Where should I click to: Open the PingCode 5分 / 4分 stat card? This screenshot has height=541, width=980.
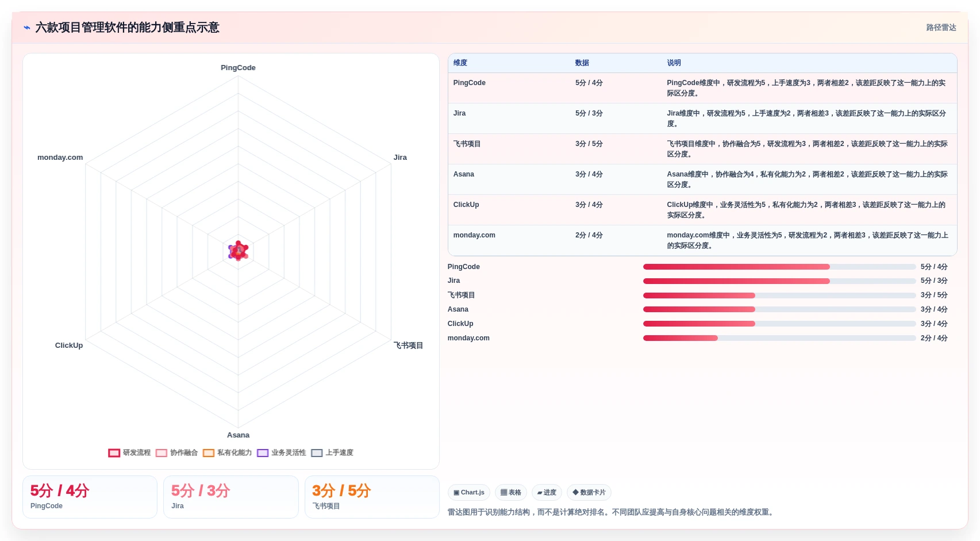point(90,497)
